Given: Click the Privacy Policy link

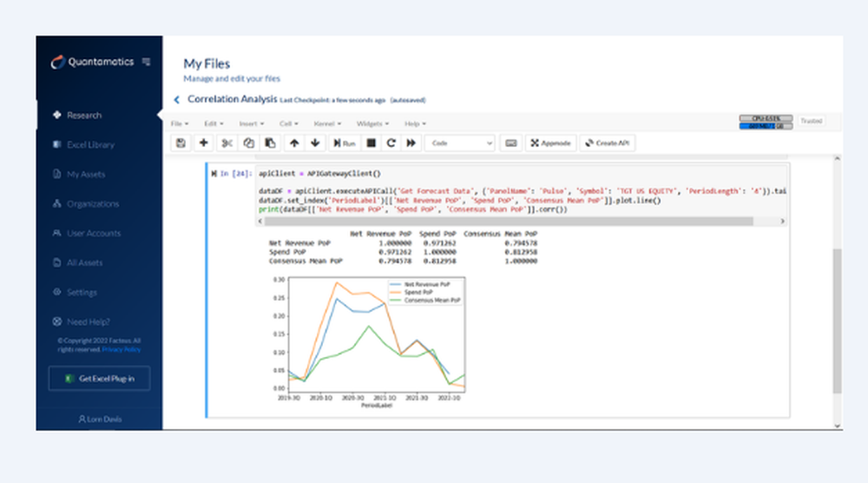Looking at the screenshot, I should pyautogui.click(x=122, y=349).
